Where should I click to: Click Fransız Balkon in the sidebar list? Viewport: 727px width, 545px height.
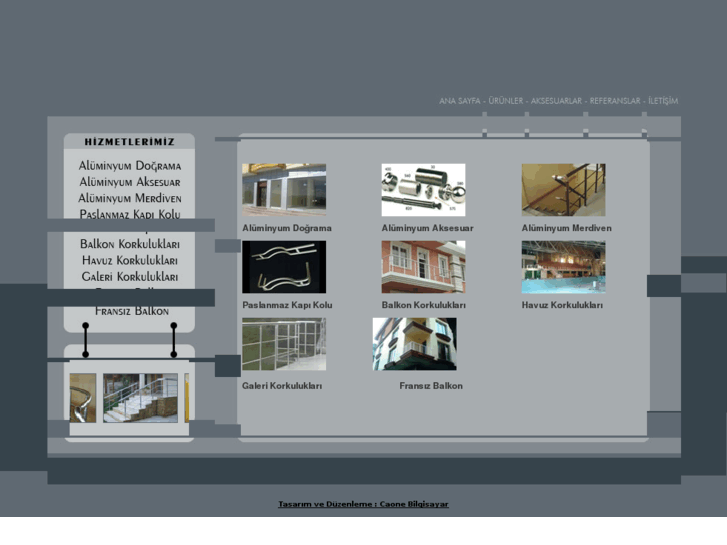[x=132, y=311]
